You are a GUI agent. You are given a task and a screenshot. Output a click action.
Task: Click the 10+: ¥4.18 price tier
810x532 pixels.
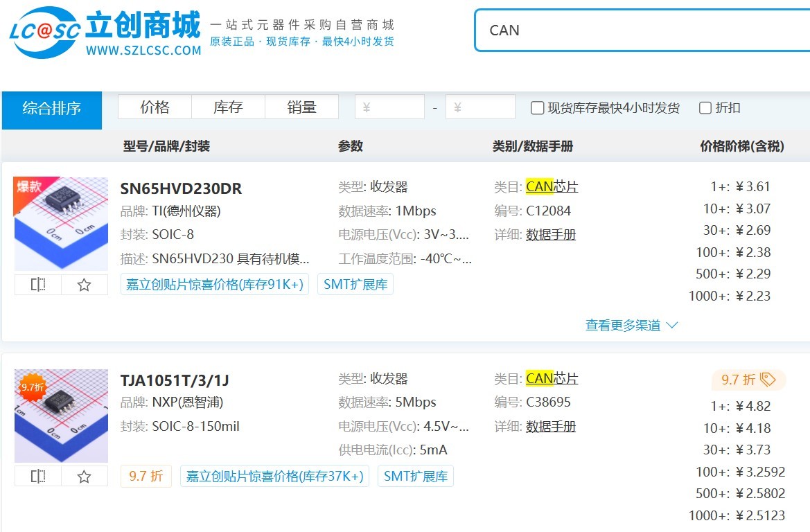click(x=737, y=428)
